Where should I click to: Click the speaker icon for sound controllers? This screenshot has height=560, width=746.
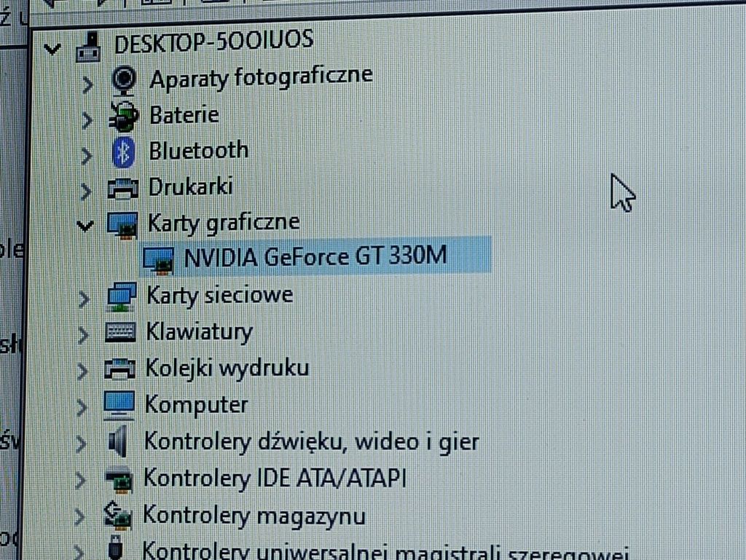[x=118, y=441]
